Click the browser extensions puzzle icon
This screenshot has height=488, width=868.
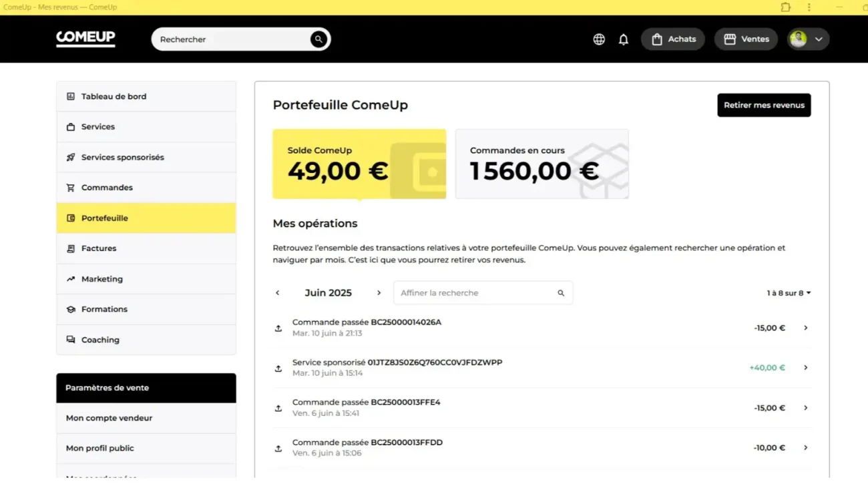point(786,7)
